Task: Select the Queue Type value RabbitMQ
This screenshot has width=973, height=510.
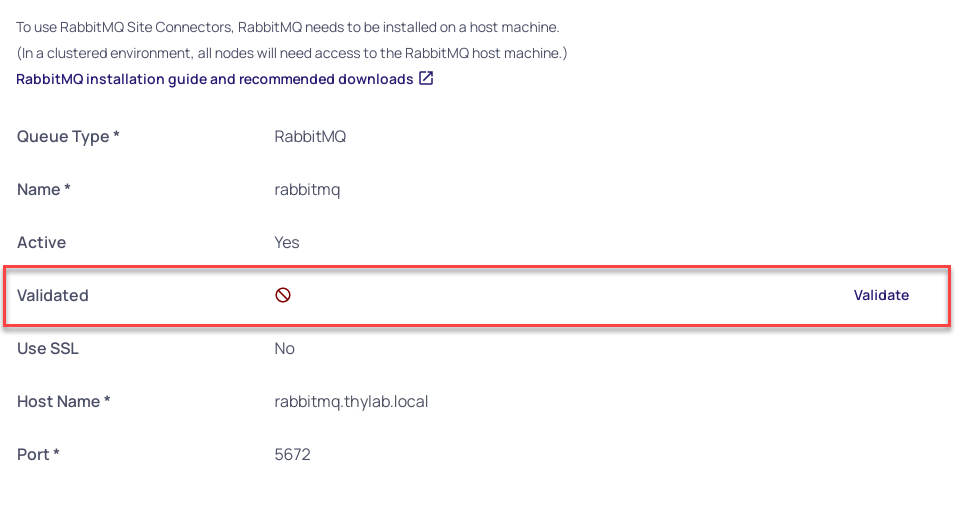Action: coord(310,137)
